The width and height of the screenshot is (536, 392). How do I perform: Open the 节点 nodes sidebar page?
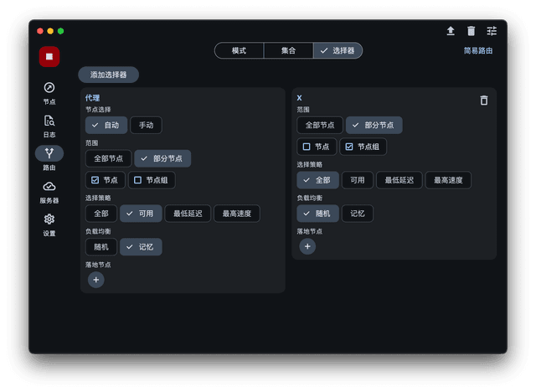click(49, 93)
